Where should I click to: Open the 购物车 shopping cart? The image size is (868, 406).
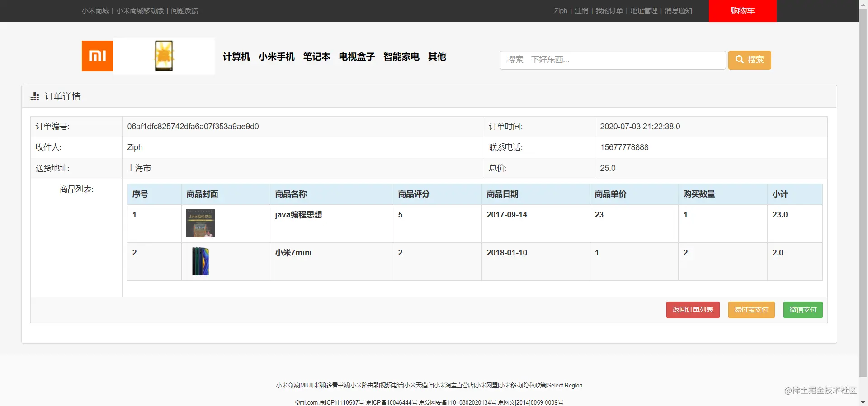[742, 11]
